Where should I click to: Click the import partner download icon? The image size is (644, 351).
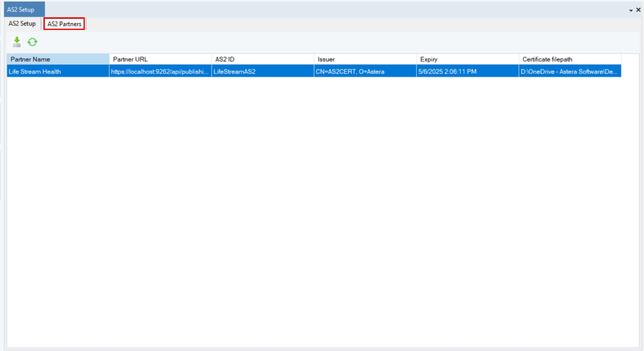pyautogui.click(x=17, y=42)
